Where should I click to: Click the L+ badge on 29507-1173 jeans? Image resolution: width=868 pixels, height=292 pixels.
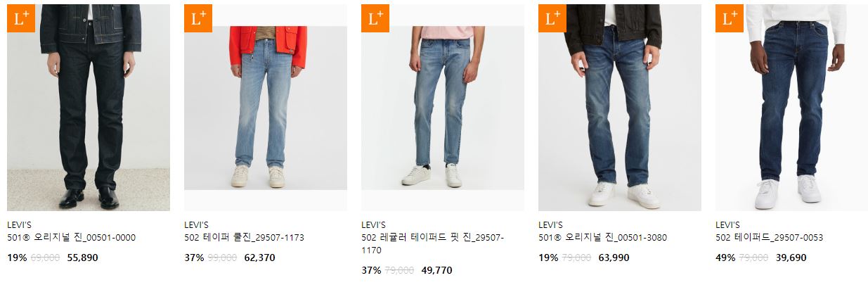pos(198,18)
